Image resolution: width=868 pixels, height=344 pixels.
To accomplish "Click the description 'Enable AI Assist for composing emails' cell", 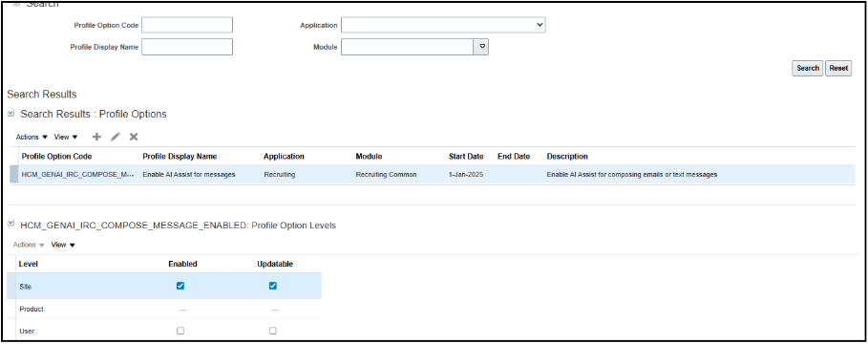I will tap(632, 175).
